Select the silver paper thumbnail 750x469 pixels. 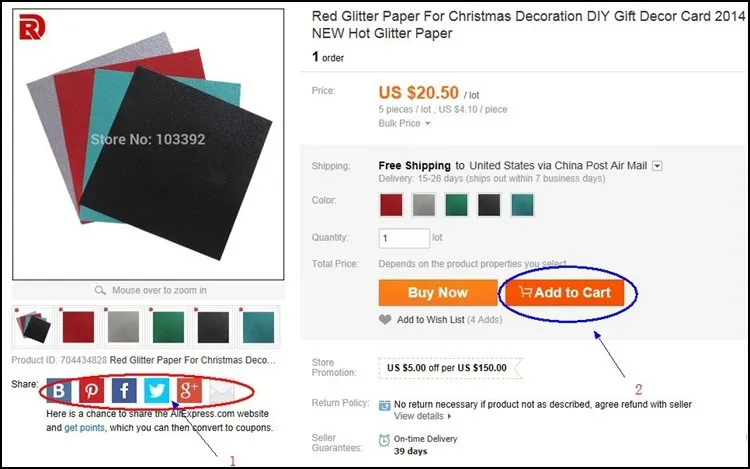[123, 327]
